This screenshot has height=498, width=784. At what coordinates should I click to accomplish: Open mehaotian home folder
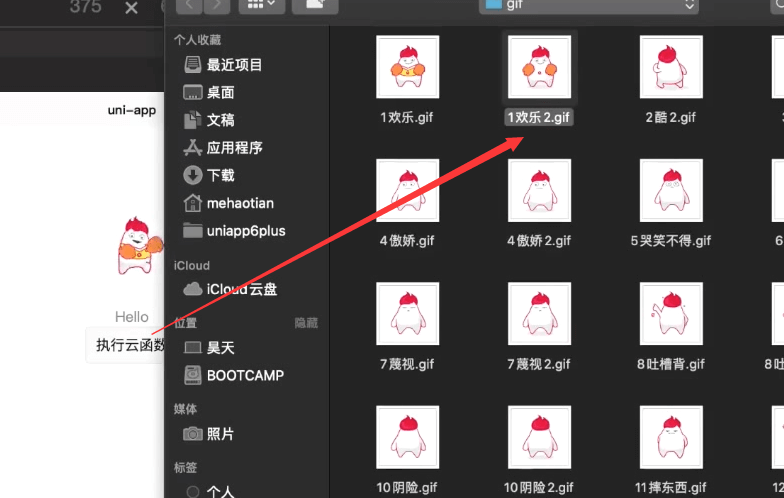click(x=228, y=203)
